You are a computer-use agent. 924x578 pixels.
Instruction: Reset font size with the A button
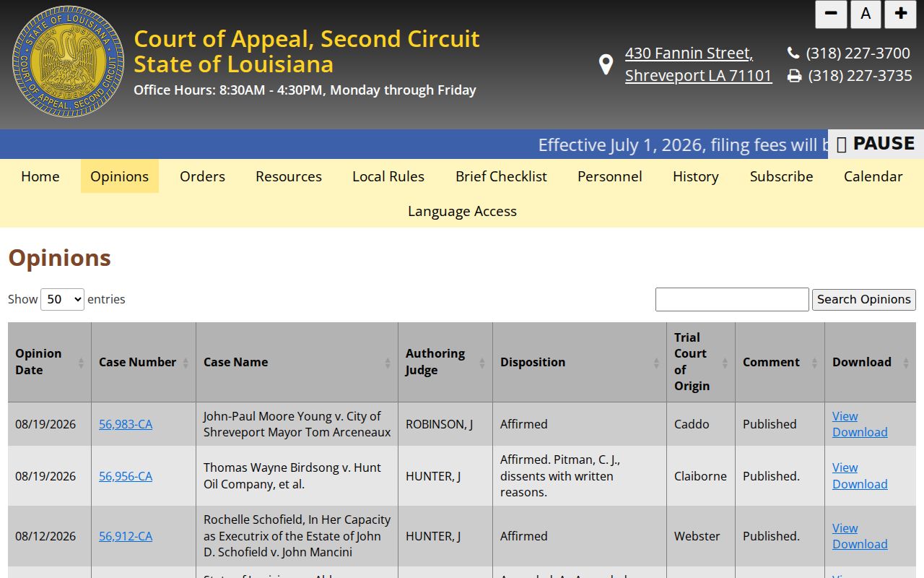866,14
